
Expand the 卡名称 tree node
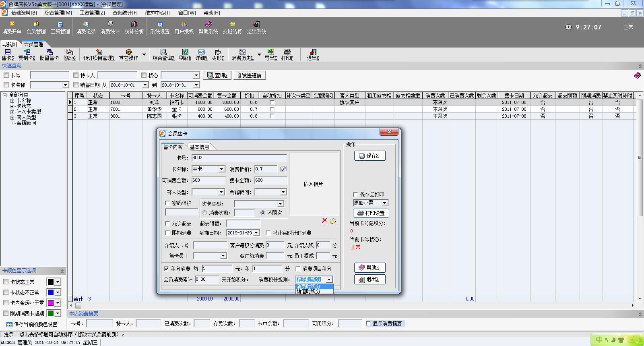point(12,101)
